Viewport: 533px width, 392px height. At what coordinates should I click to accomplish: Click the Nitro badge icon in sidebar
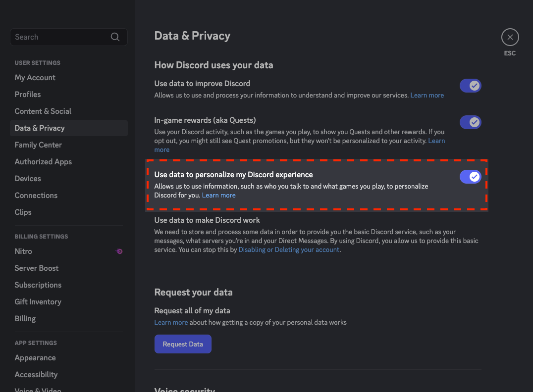[x=119, y=251]
